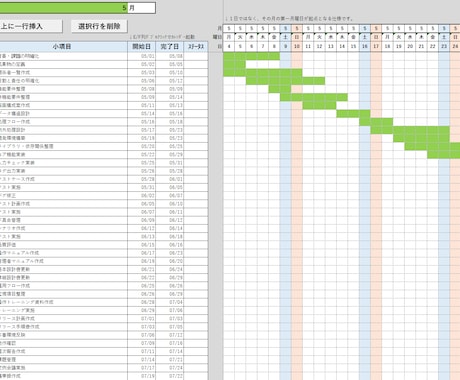This screenshot has height=380, width=460.
Task: Select the 開始日 cell showing 05/31
Action: click(141, 187)
